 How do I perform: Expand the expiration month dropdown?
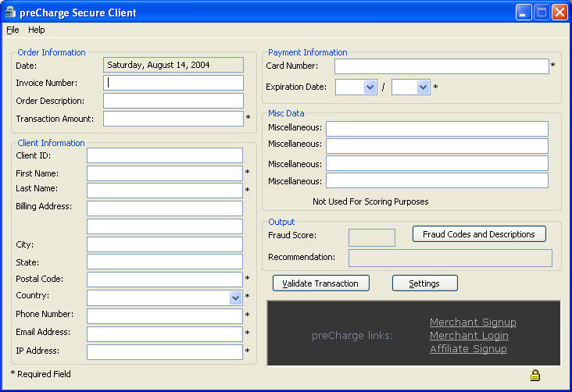[370, 87]
